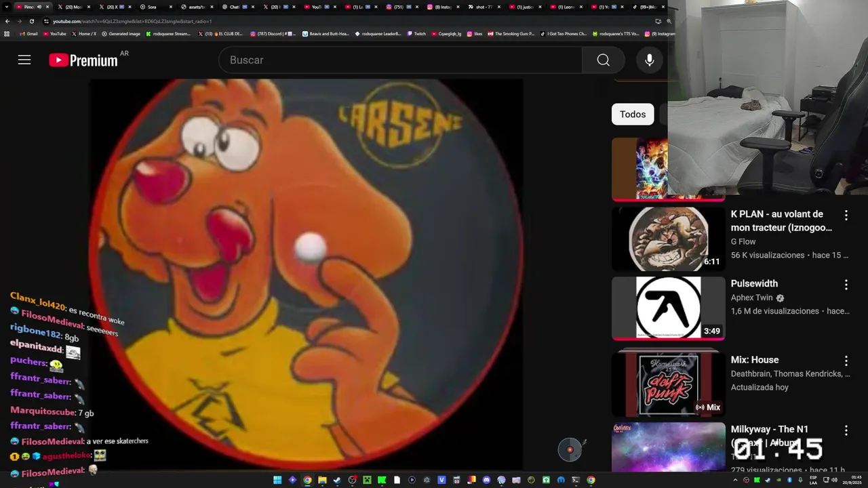868x488 pixels.
Task: Open Steam from the taskbar
Action: tap(337, 480)
